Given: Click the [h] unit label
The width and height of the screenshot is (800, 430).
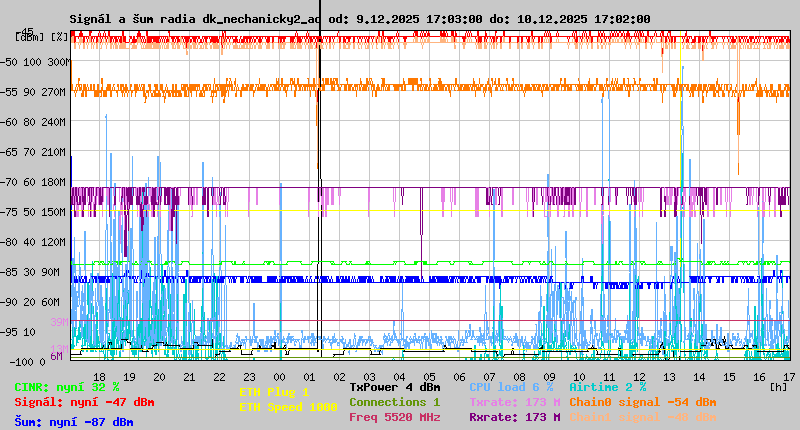Looking at the screenshot, I should point(778,387).
